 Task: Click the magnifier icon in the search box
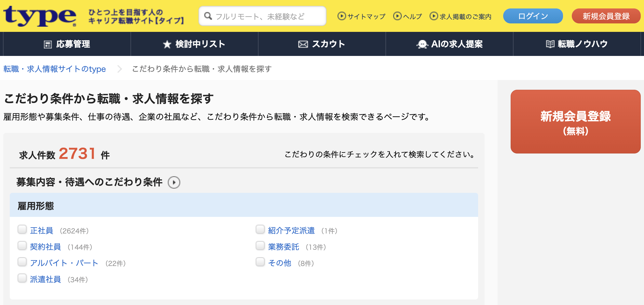208,16
